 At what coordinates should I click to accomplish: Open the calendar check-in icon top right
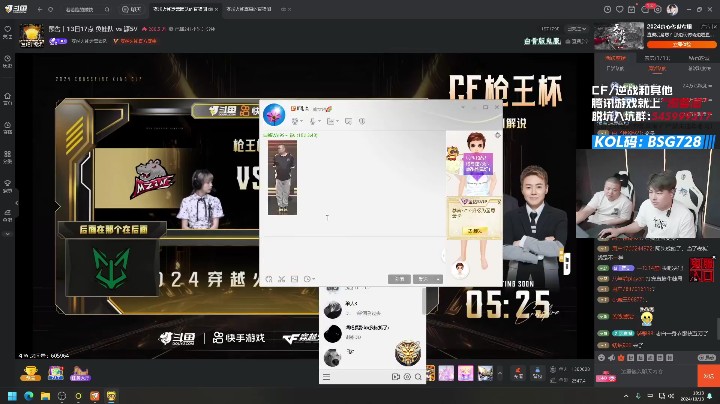631,9
